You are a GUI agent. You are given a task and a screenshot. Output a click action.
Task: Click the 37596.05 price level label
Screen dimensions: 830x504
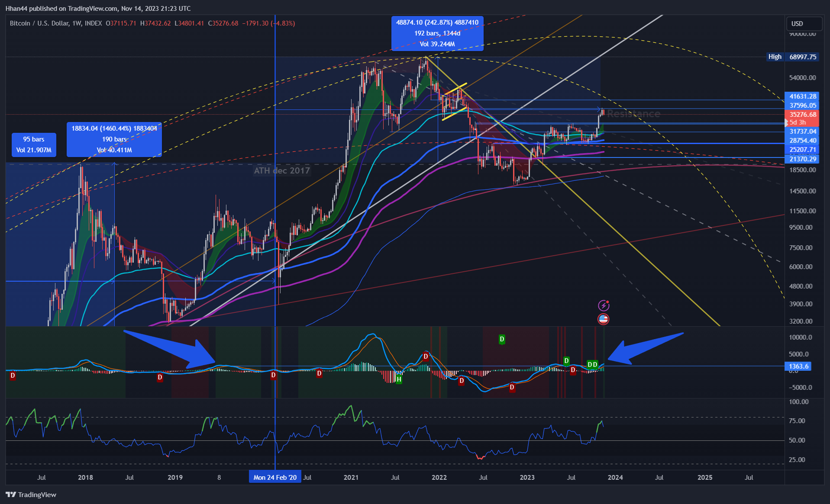point(802,106)
